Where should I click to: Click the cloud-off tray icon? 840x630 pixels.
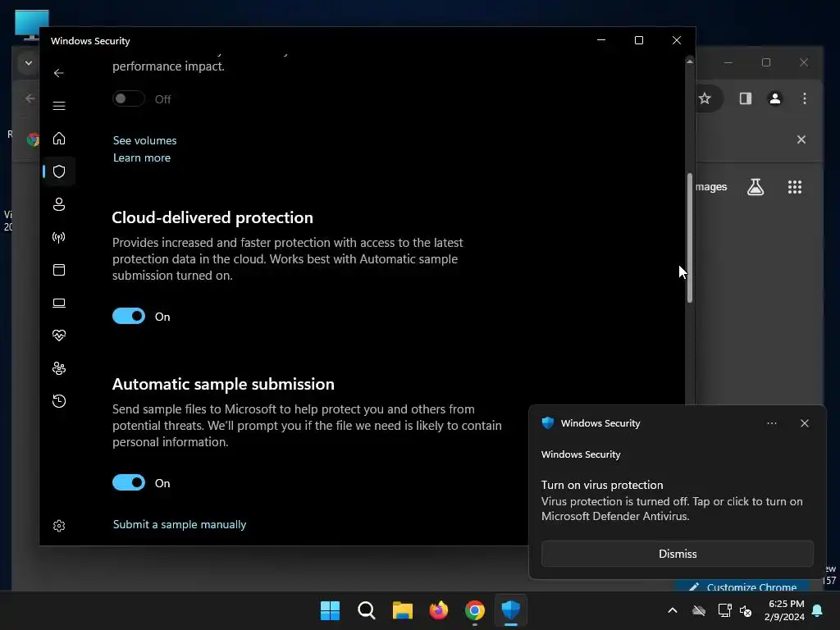coord(699,610)
